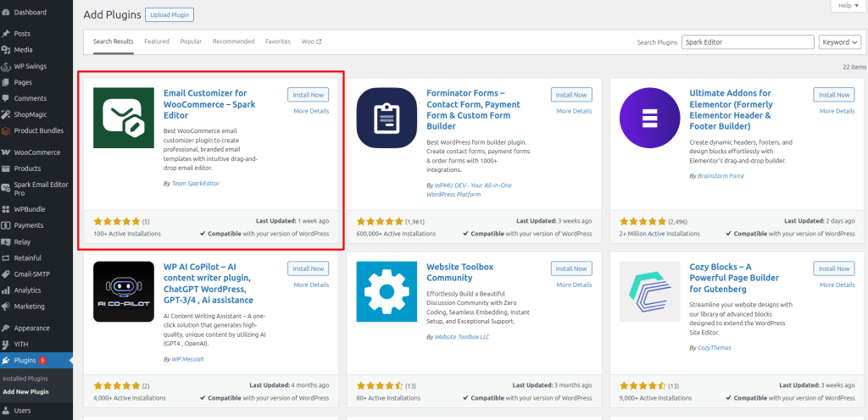
Task: Focus the Search Plugins input field
Action: point(748,42)
